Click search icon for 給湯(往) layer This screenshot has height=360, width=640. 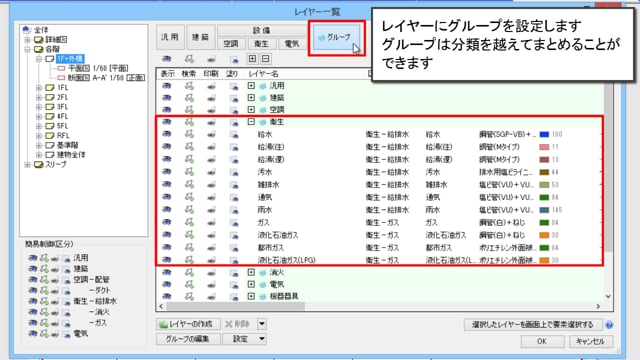click(189, 147)
